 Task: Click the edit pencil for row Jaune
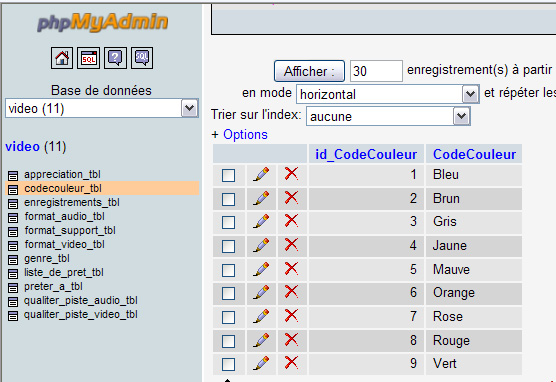261,245
